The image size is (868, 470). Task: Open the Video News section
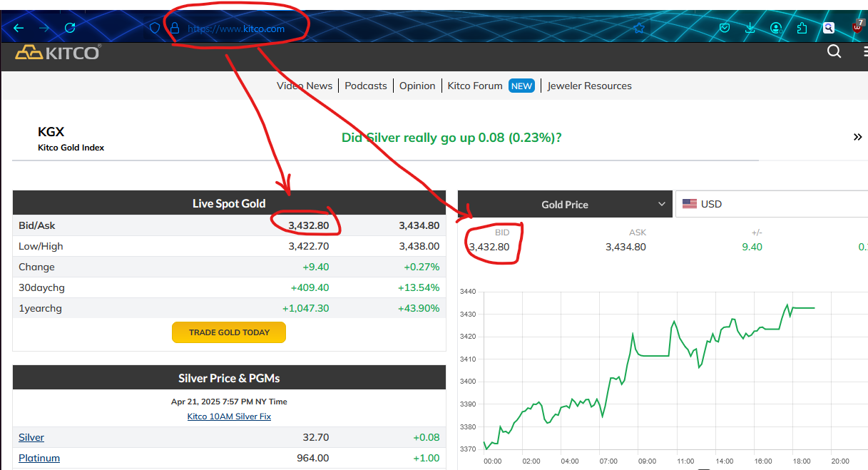click(305, 86)
